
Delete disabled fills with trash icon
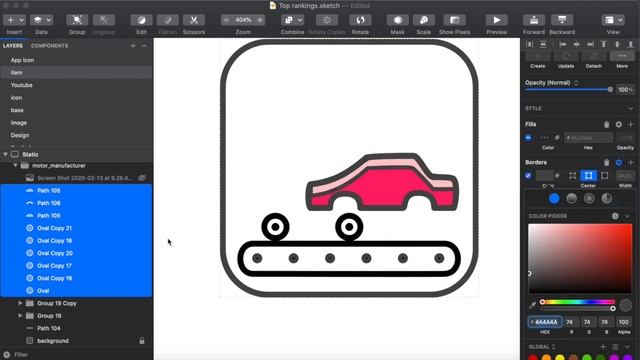point(606,124)
